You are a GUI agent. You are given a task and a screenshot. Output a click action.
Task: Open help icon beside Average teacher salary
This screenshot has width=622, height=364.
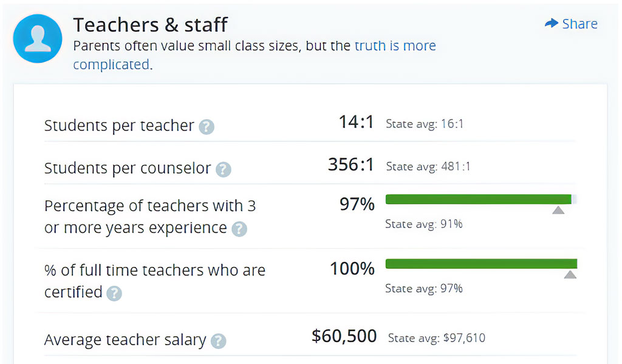coord(219,341)
